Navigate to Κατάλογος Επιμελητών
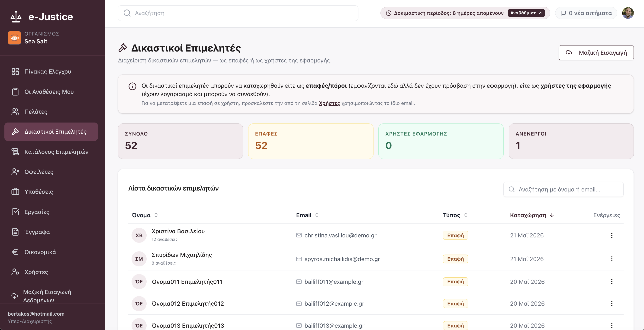644x330 pixels. tap(51, 152)
